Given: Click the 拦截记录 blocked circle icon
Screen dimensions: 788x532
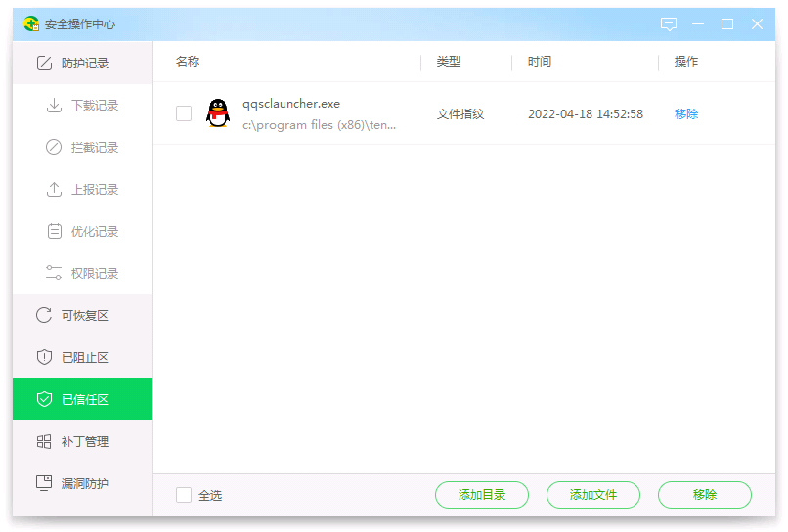Looking at the screenshot, I should click(54, 147).
